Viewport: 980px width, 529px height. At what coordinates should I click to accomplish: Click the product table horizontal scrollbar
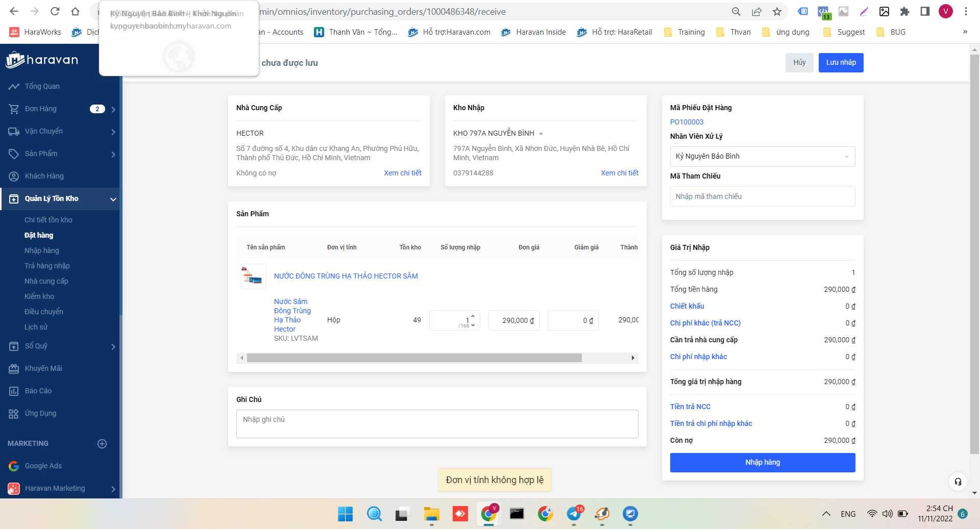tap(414, 358)
